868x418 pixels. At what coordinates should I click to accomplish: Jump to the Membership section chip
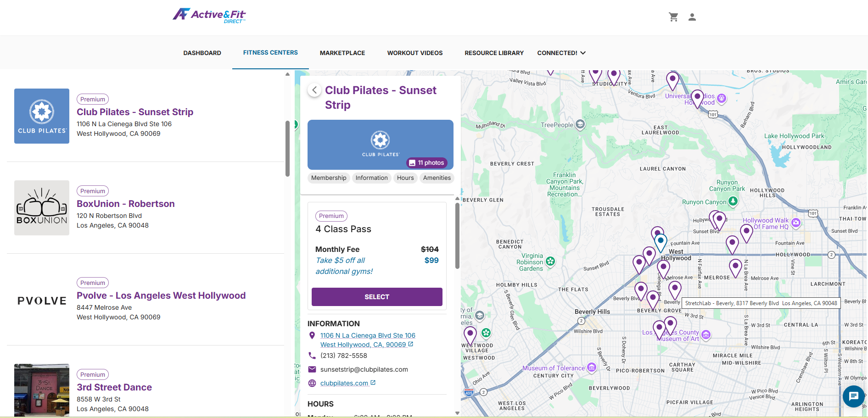[329, 178]
